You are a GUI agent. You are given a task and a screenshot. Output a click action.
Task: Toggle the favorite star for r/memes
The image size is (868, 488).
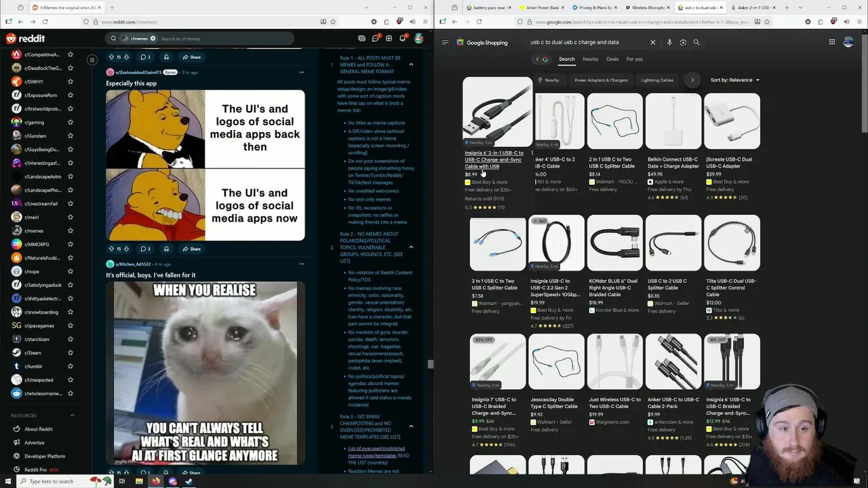(x=70, y=230)
